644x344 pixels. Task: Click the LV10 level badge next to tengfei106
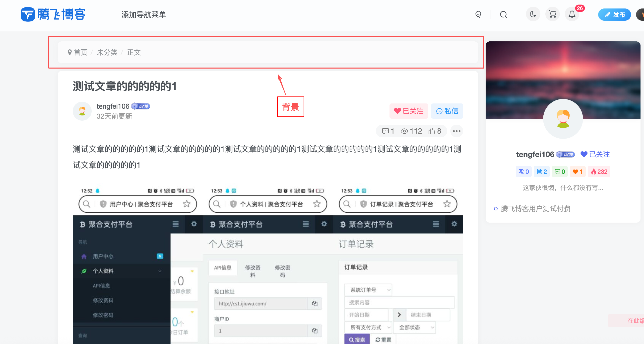(x=140, y=106)
